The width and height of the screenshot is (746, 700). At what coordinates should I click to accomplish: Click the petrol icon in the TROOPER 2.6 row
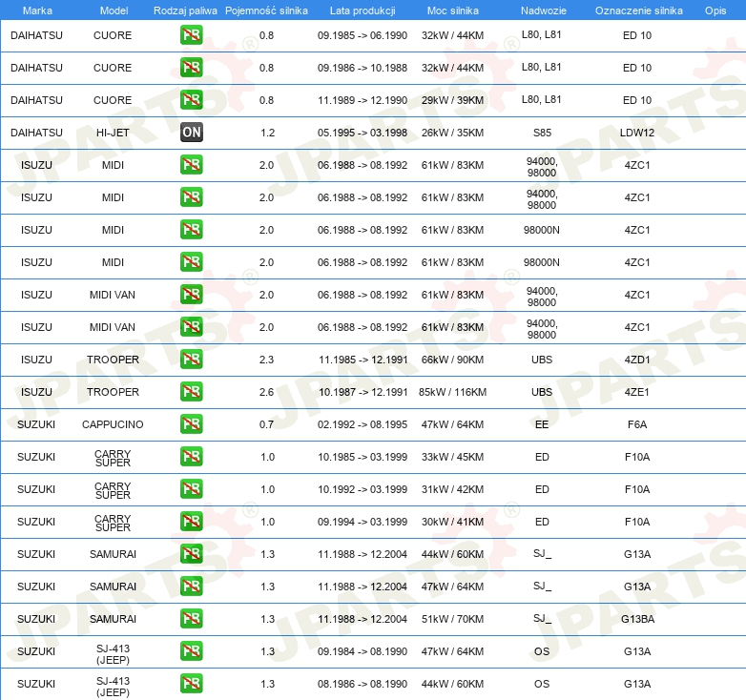coord(191,391)
